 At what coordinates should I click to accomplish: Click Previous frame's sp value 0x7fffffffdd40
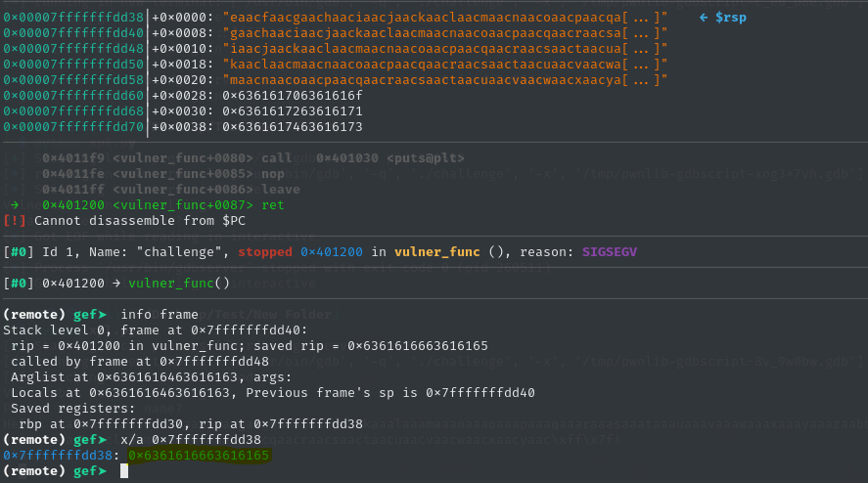tap(480, 393)
